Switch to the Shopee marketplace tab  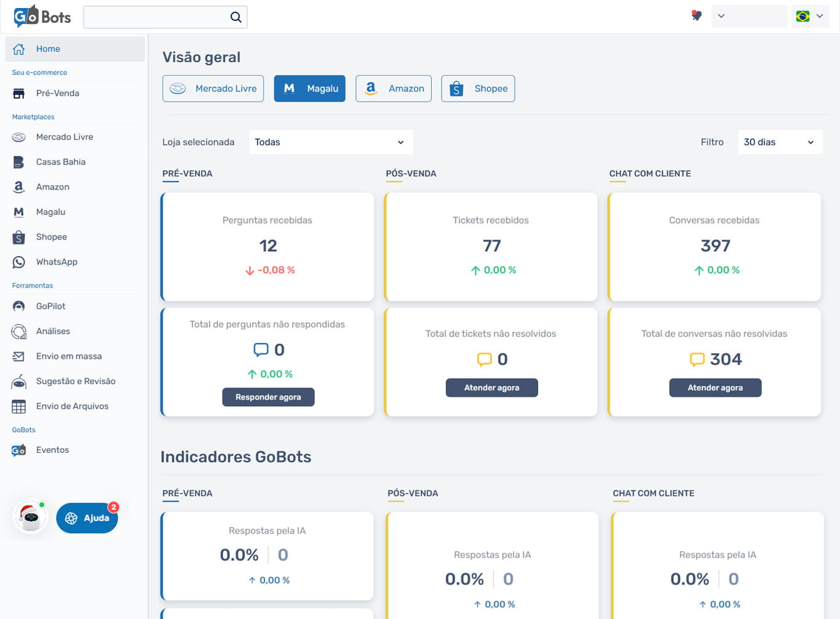click(478, 88)
